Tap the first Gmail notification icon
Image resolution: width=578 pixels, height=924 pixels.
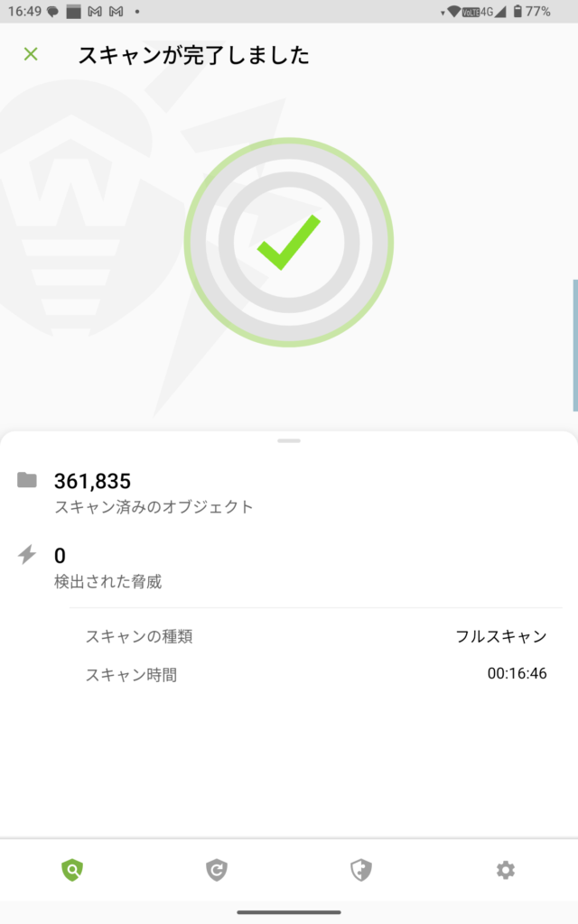tap(95, 12)
